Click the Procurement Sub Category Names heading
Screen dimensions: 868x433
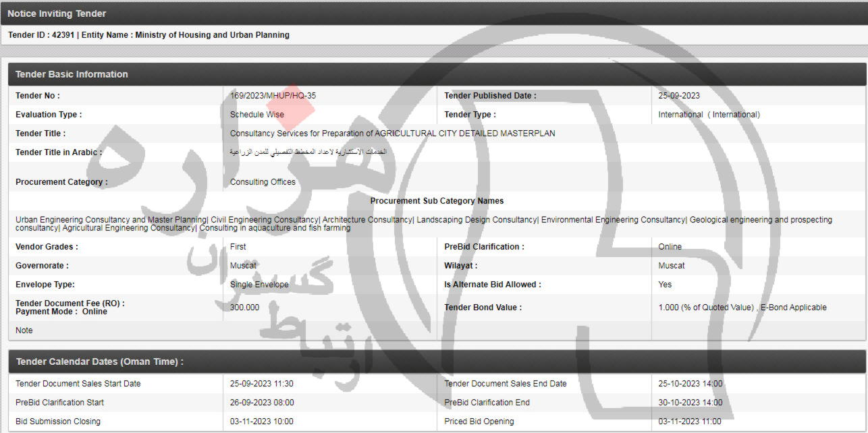(x=437, y=201)
